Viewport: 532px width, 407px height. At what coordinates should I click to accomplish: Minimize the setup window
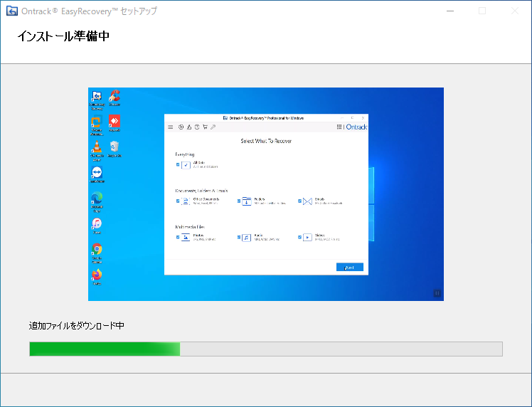pyautogui.click(x=450, y=11)
